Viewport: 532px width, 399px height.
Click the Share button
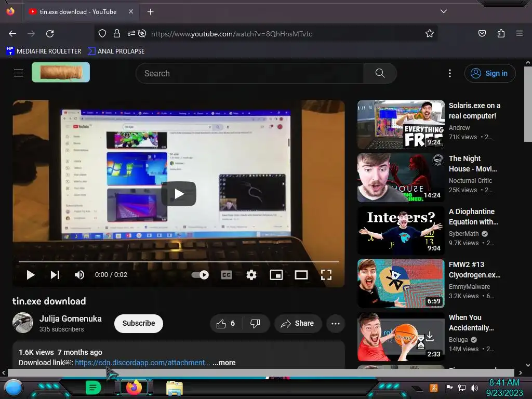pyautogui.click(x=297, y=324)
